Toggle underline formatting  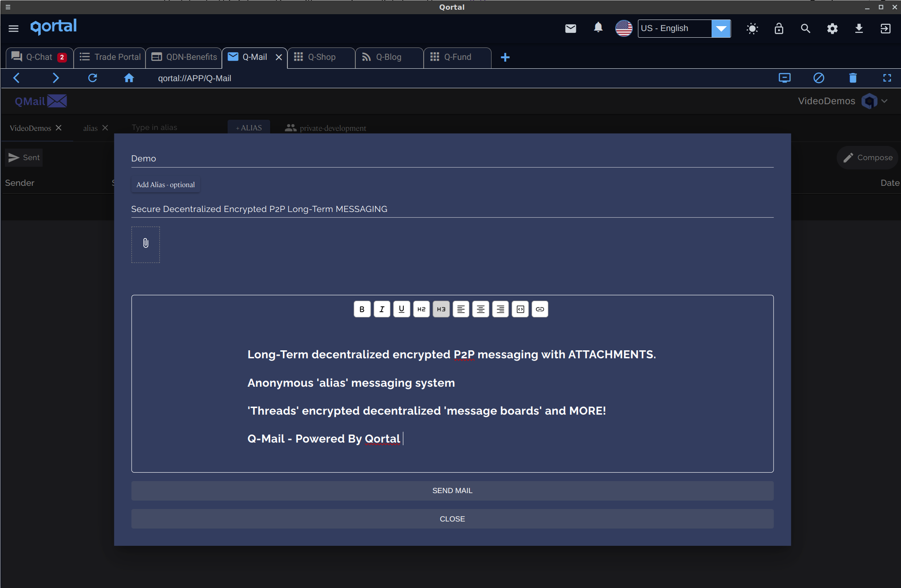pos(401,309)
